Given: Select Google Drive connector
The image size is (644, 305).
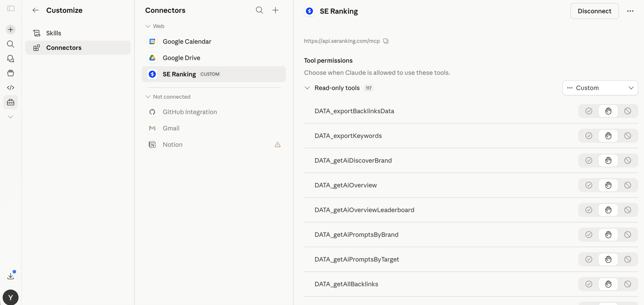Looking at the screenshot, I should pos(181,58).
